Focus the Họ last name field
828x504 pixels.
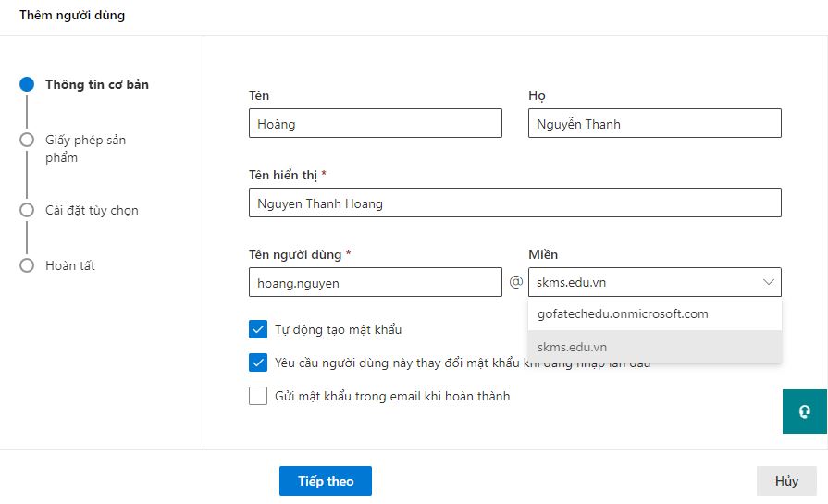point(654,124)
